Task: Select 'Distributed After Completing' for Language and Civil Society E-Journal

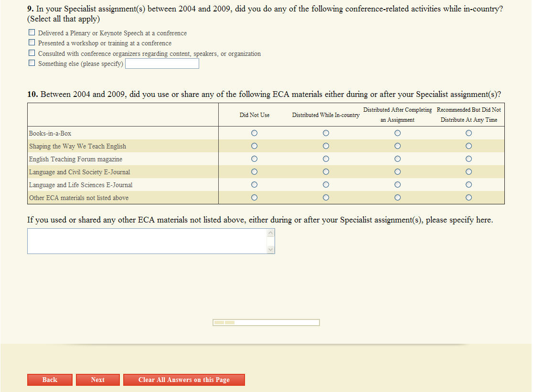Action: click(x=397, y=172)
